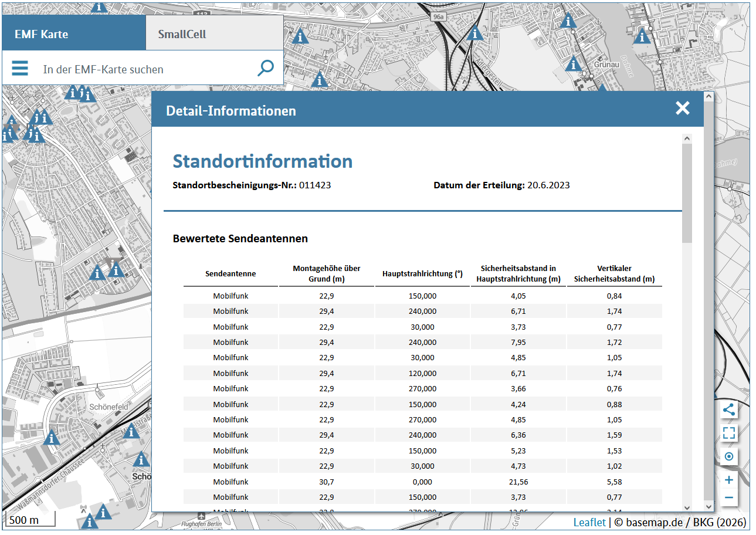Click the vertical distance value 5,58
756x535 pixels.
coord(614,482)
